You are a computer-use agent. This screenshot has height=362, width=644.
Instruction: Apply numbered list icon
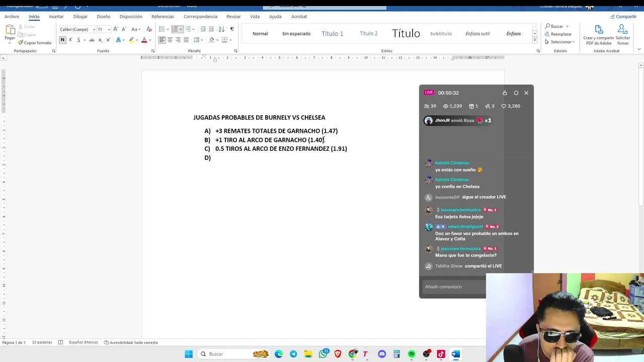(175, 29)
